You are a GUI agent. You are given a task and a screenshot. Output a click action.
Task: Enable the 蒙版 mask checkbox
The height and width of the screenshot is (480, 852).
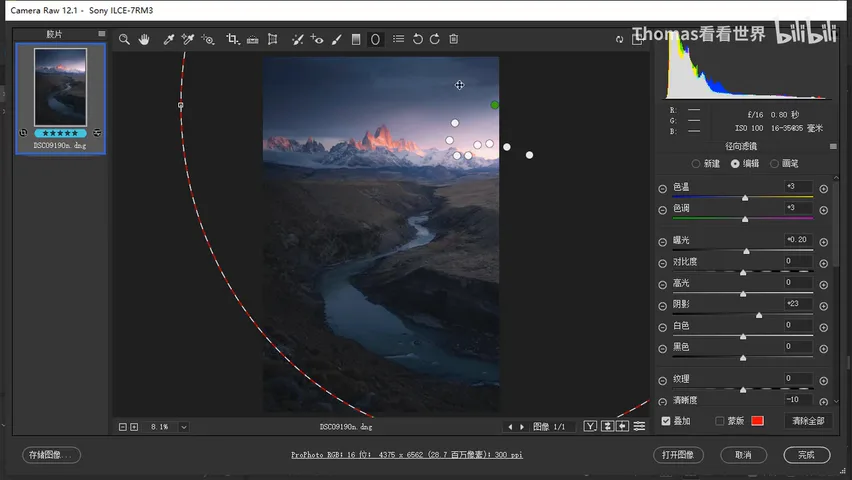pos(720,421)
